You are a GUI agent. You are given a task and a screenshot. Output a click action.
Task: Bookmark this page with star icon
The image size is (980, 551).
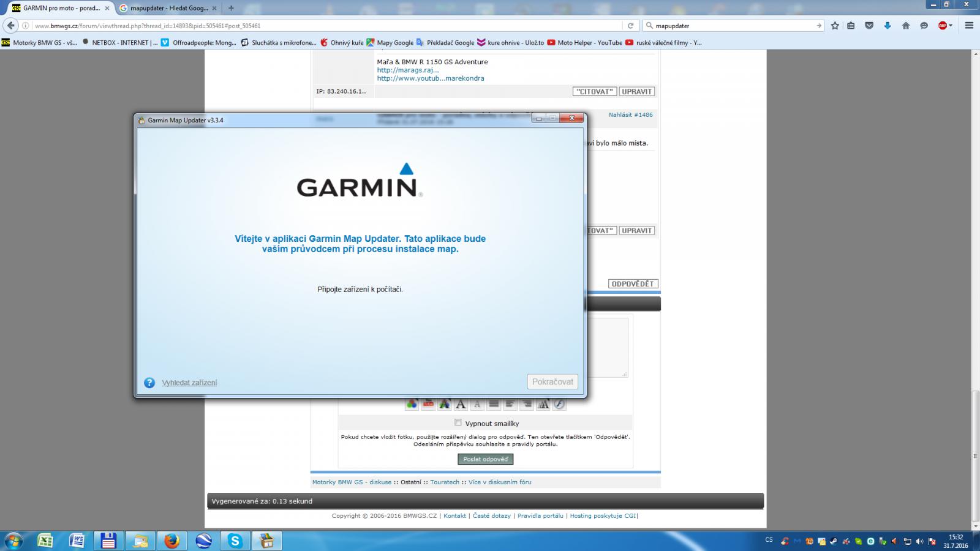tap(835, 26)
